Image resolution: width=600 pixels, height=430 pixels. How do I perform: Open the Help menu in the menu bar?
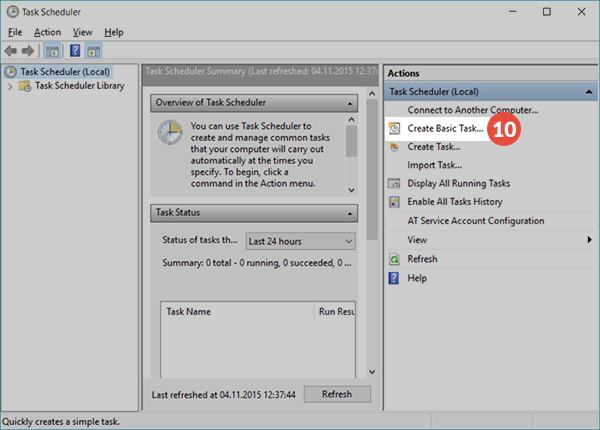(x=114, y=33)
